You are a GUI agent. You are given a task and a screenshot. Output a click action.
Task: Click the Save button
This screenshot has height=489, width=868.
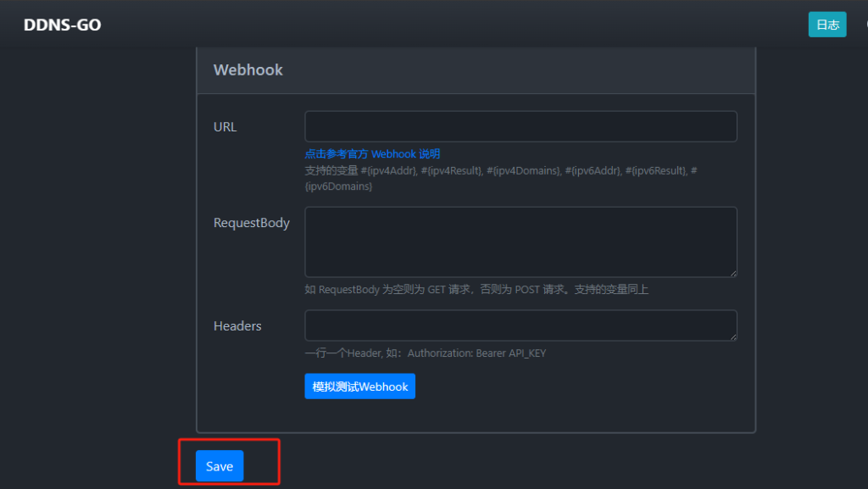[x=219, y=466]
